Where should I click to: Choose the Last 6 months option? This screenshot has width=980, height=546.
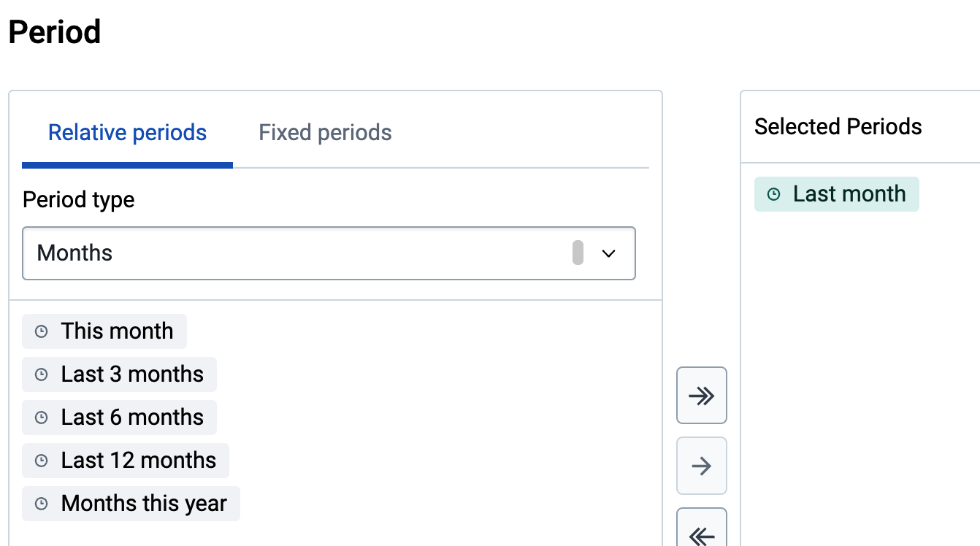point(119,418)
